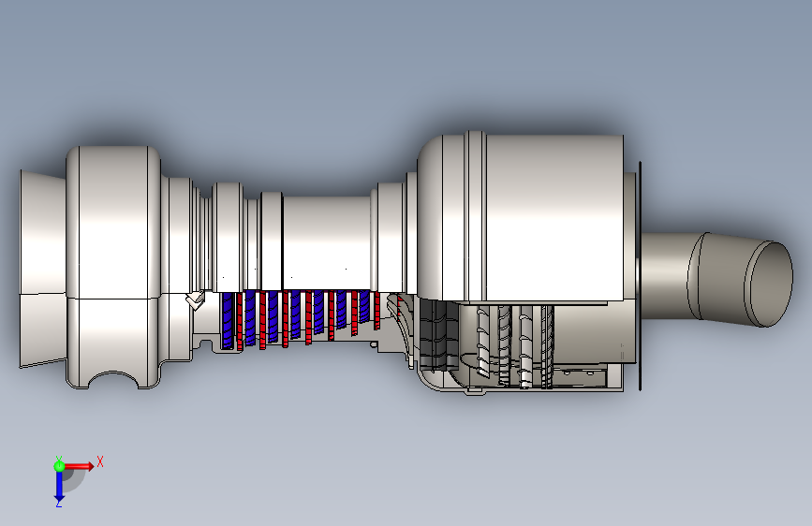Select the thin black flange disc before exhaust
Screen dimensions: 812x526
pos(640,276)
